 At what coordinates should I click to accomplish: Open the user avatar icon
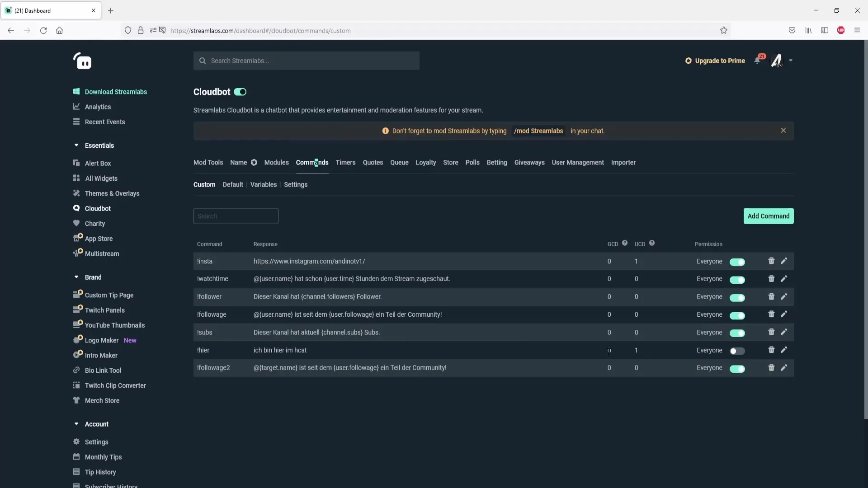(777, 61)
